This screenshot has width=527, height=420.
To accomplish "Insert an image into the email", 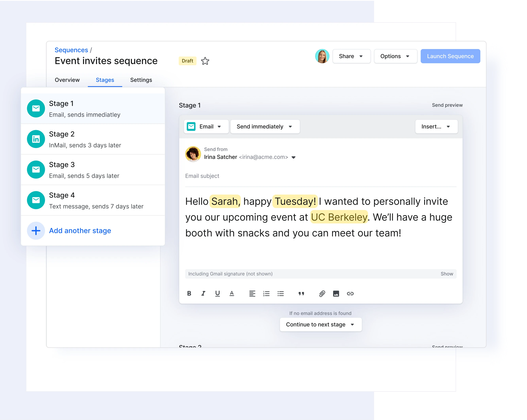I will [336, 293].
